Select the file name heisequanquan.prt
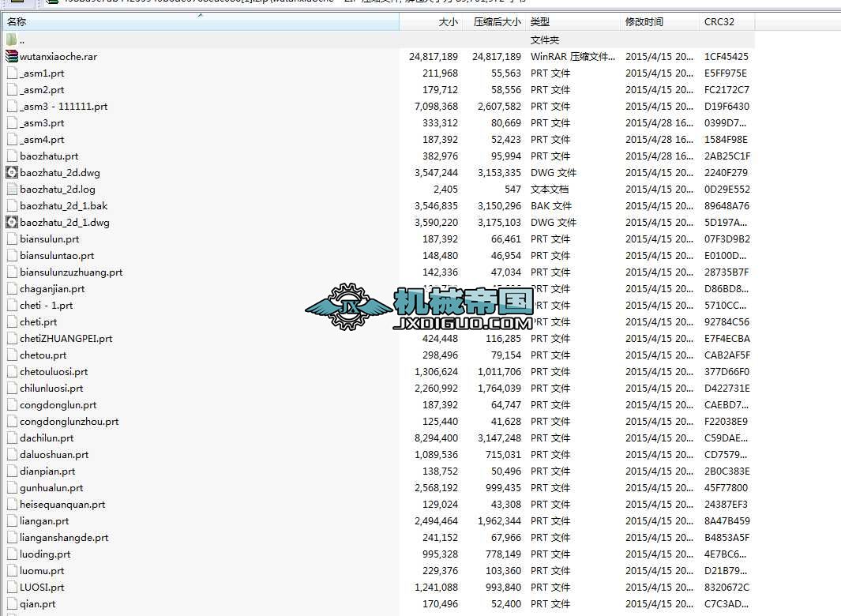The width and height of the screenshot is (841, 616). (x=62, y=505)
